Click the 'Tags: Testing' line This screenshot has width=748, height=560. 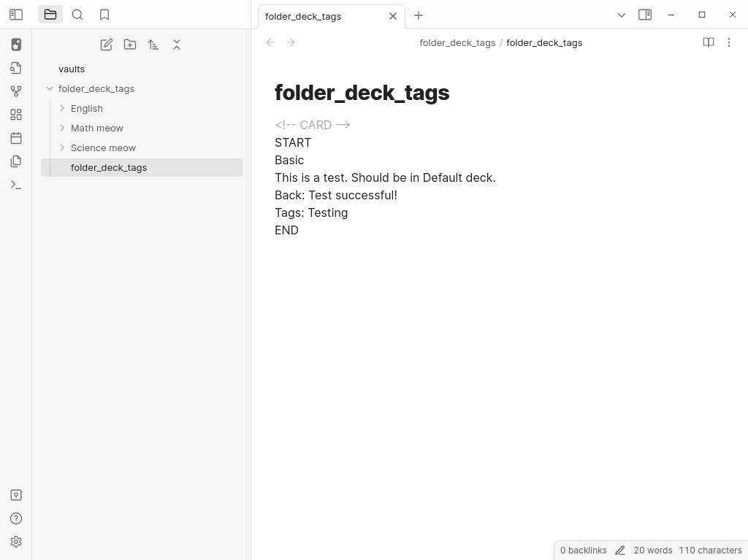[311, 212]
